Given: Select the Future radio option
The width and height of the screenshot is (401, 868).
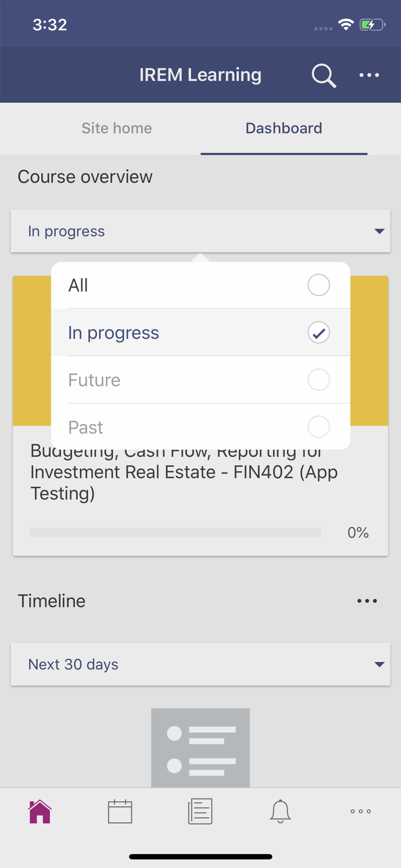Looking at the screenshot, I should [x=200, y=380].
